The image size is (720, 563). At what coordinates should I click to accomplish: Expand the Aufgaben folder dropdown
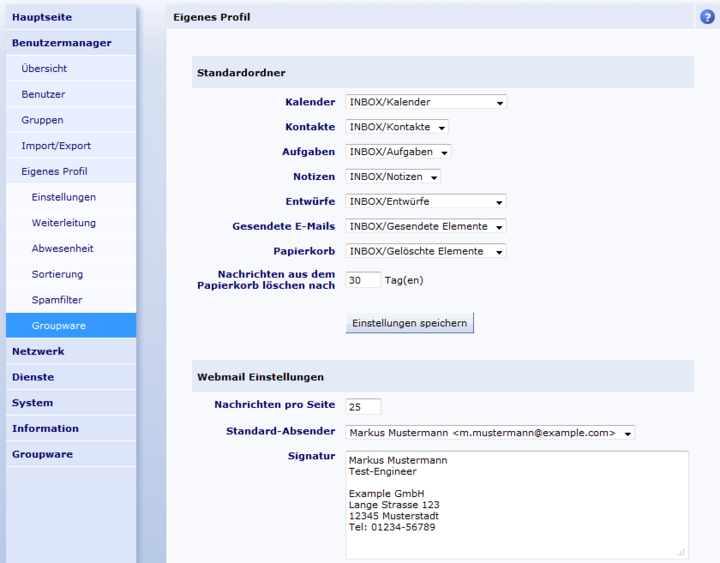[399, 152]
